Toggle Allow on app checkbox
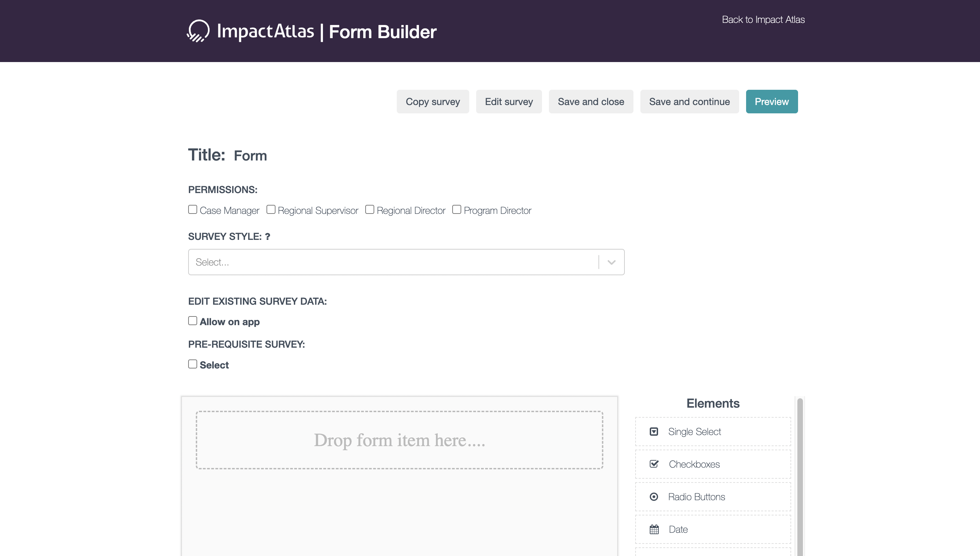 click(x=192, y=321)
